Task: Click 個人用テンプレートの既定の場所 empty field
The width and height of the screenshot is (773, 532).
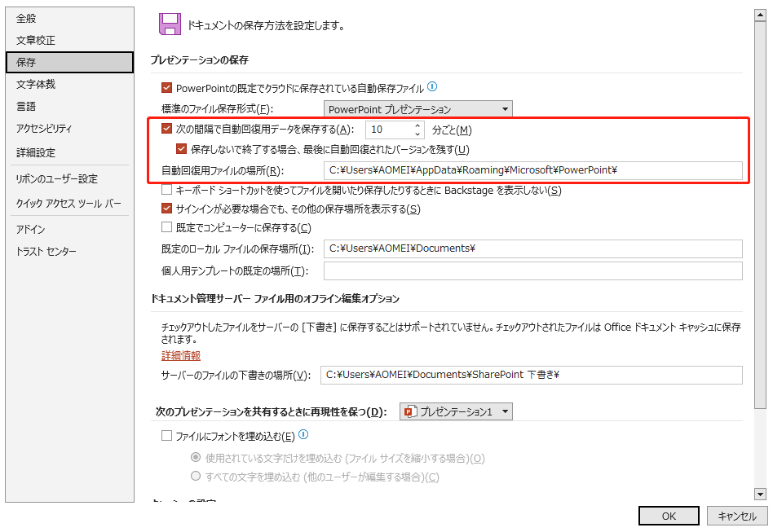Action: coord(533,271)
